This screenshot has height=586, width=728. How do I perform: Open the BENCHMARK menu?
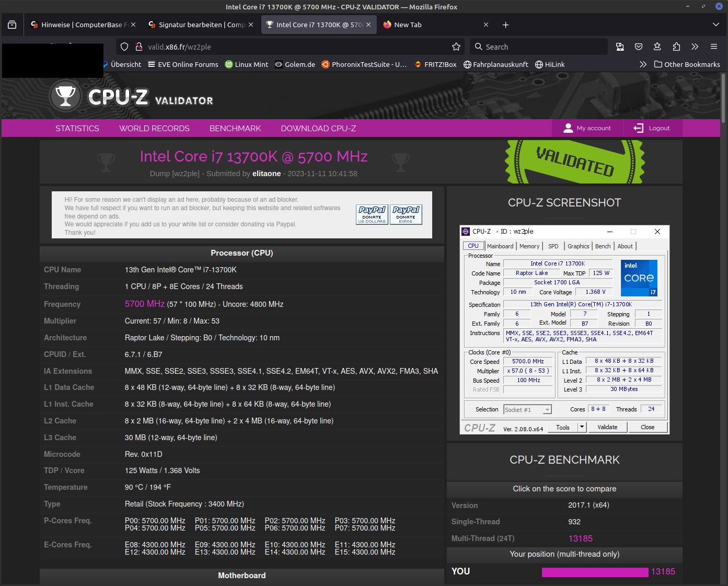pos(235,128)
